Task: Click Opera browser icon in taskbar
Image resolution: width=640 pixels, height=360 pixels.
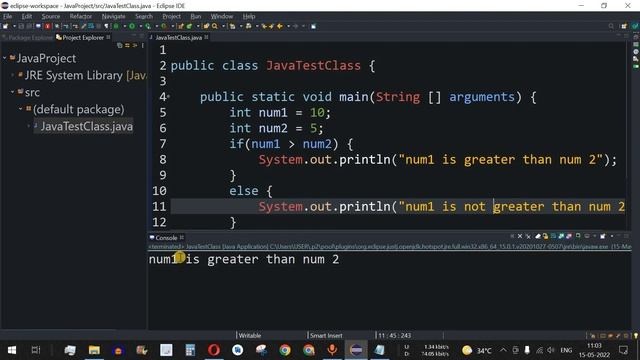Action: coord(214,350)
